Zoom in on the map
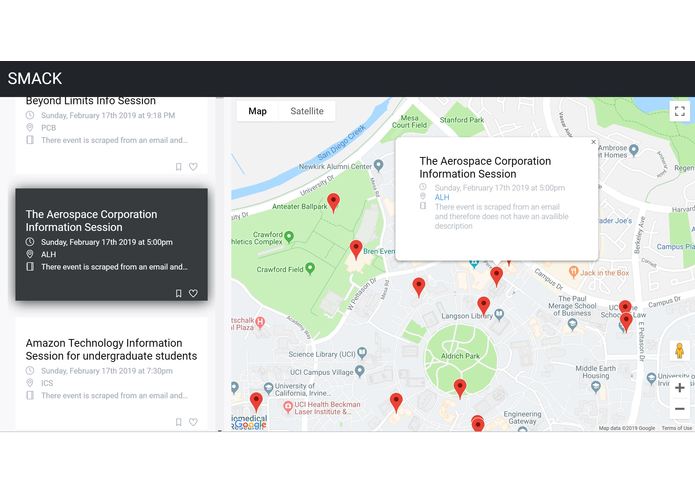The width and height of the screenshot is (695, 494). [x=679, y=388]
